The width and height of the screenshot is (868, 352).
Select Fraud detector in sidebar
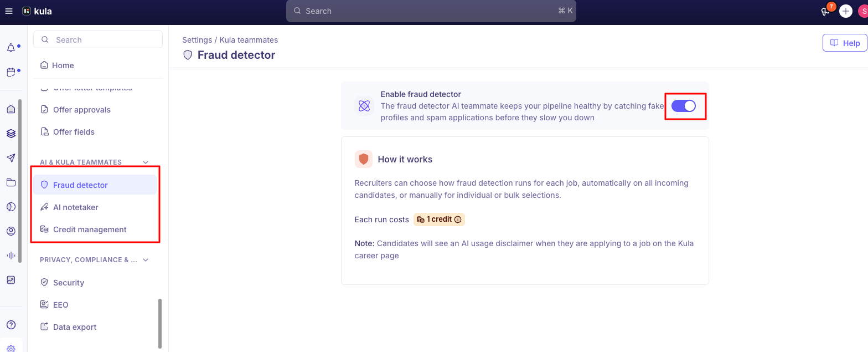pos(95,185)
